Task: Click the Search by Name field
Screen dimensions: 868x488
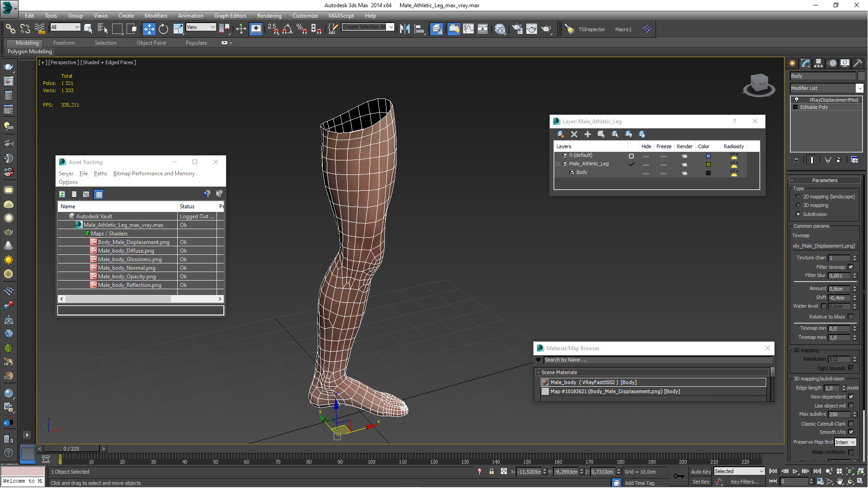Action: pos(658,360)
